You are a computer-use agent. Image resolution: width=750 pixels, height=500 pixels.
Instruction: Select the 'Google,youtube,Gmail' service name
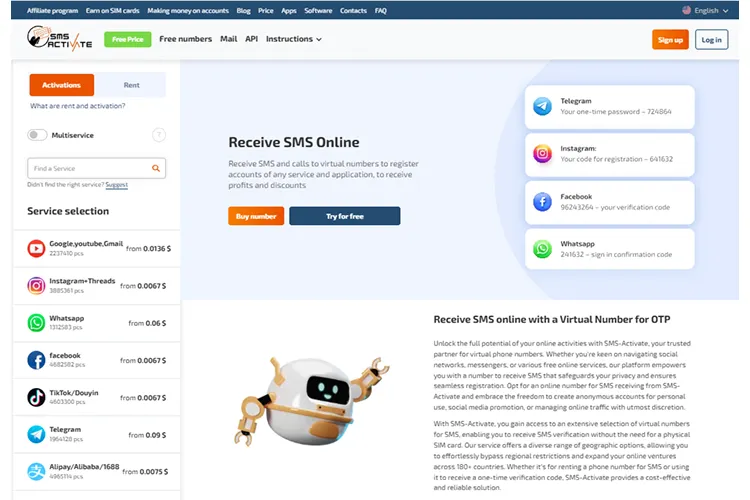coord(86,244)
